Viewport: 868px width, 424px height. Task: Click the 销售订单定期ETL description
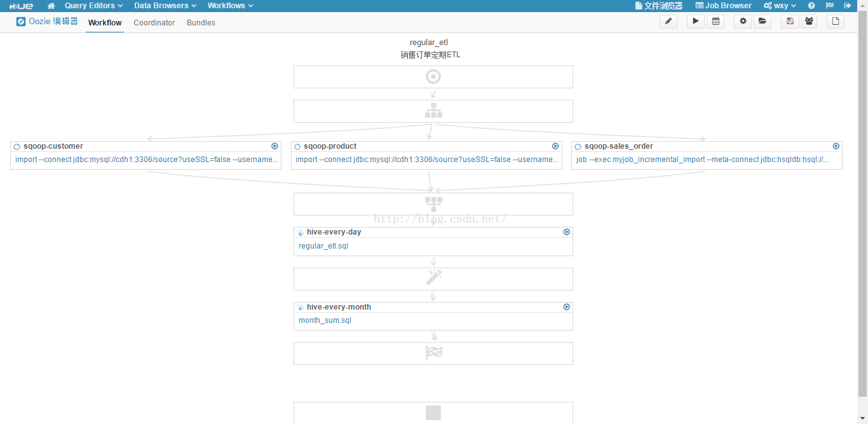click(430, 55)
